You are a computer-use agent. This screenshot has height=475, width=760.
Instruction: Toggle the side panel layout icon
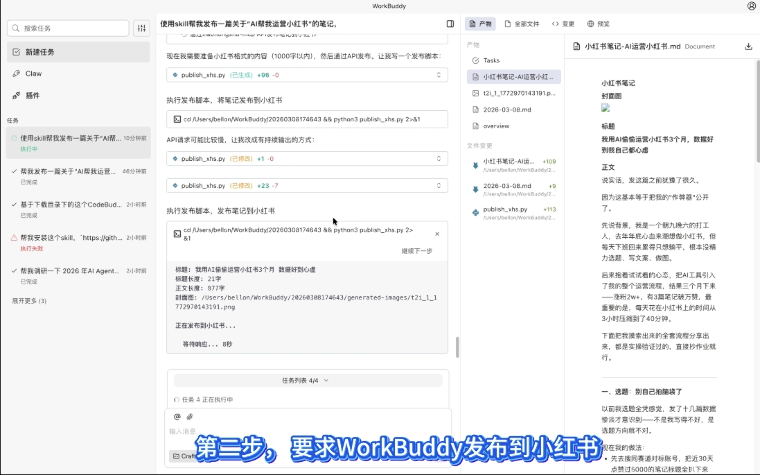450,23
